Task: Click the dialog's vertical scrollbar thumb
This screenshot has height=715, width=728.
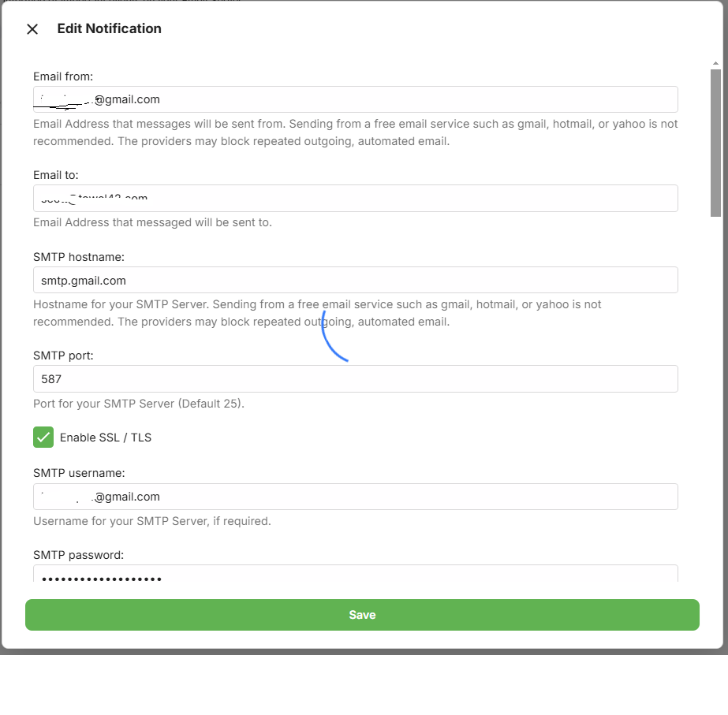Action: (x=715, y=142)
